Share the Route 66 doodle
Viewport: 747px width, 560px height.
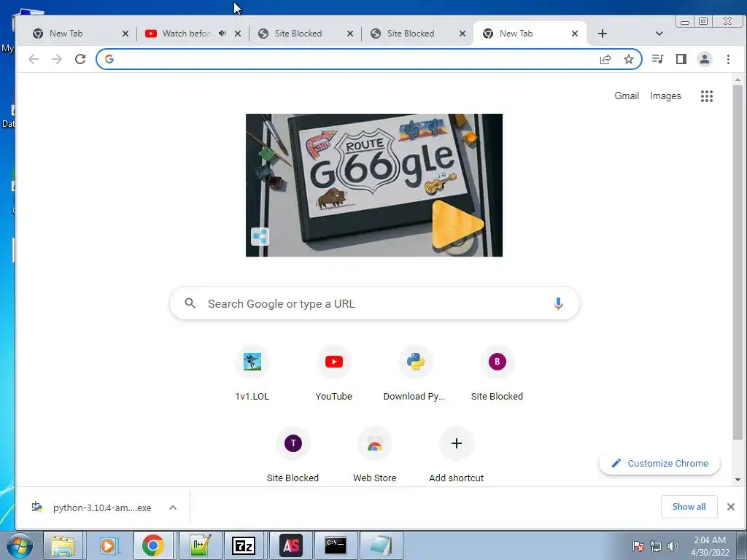[x=260, y=236]
